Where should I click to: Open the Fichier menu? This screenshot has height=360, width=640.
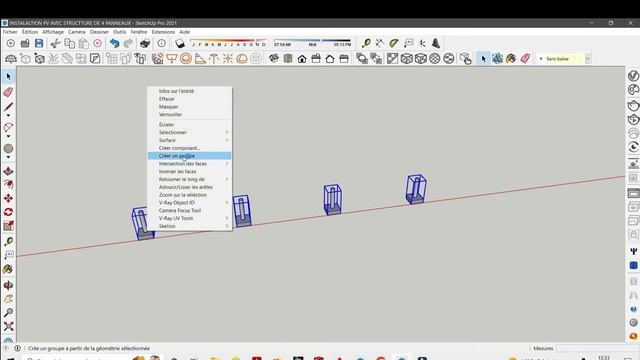click(10, 32)
